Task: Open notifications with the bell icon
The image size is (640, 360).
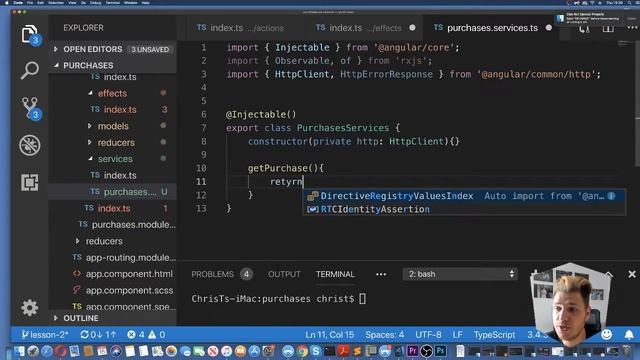Action: tap(629, 335)
